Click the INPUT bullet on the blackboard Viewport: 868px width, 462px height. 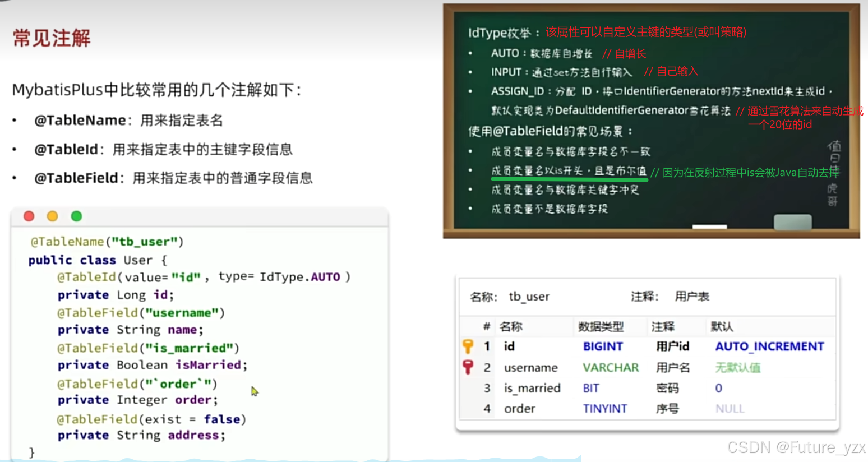[561, 72]
